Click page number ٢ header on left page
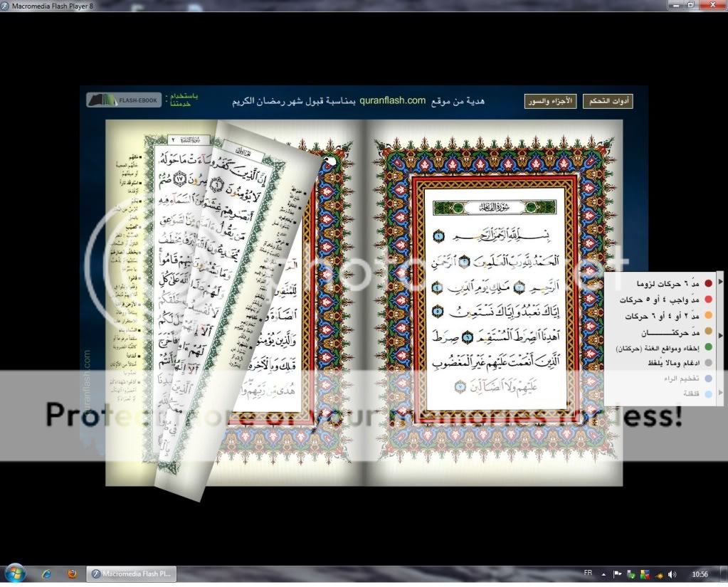 coord(173,139)
